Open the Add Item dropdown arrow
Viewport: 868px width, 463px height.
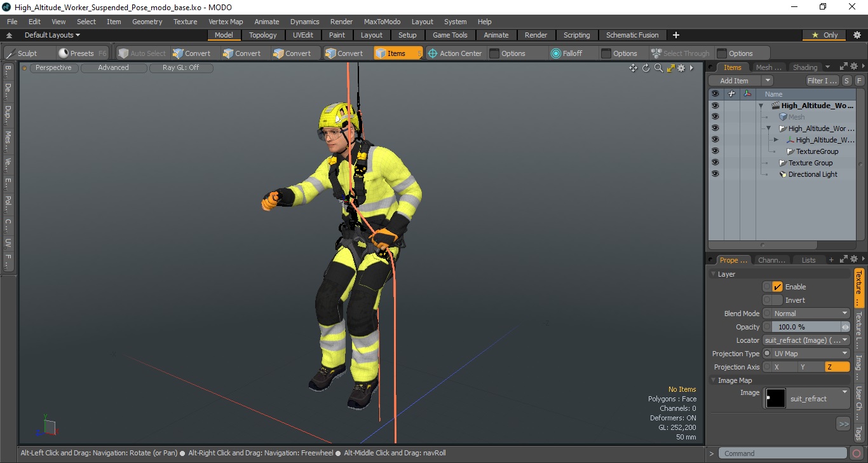pyautogui.click(x=768, y=81)
